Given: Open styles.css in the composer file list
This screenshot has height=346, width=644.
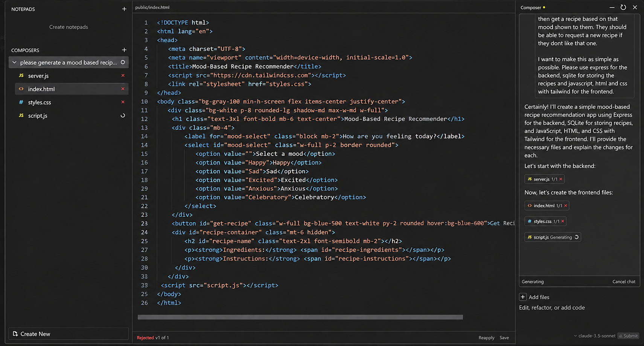Looking at the screenshot, I should tap(40, 102).
